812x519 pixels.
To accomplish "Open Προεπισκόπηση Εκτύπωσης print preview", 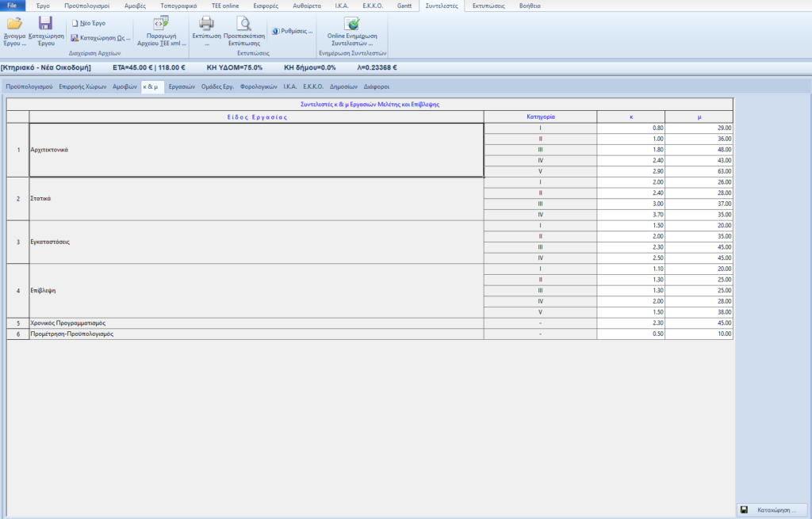I will click(243, 24).
